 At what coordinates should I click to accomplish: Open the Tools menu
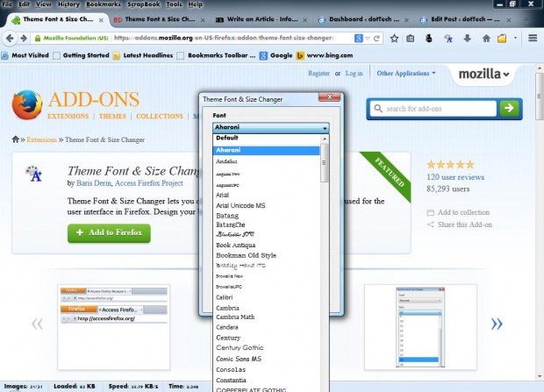pyautogui.click(x=174, y=4)
